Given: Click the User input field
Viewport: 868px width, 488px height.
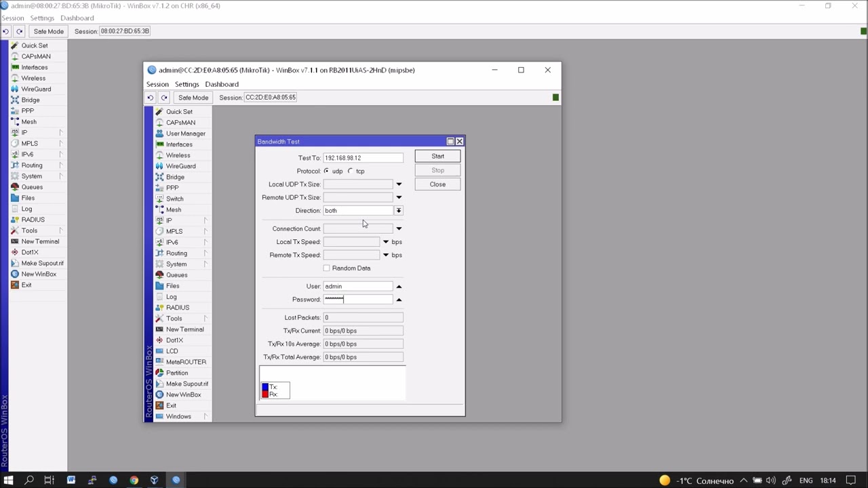Looking at the screenshot, I should 358,286.
